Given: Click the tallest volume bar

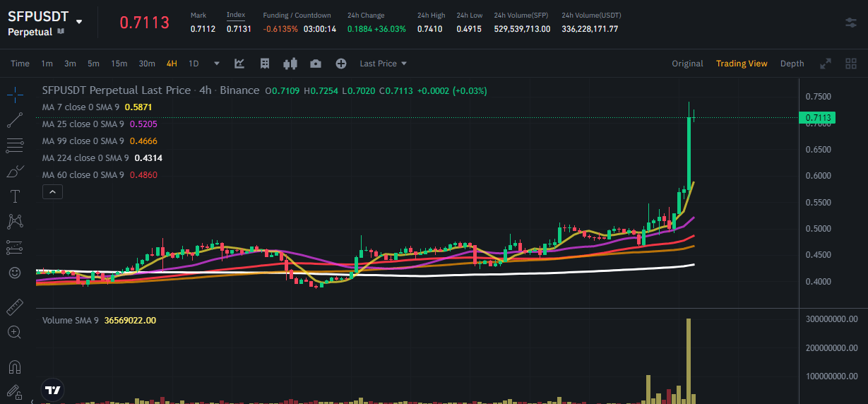Looking at the screenshot, I should 689,361.
